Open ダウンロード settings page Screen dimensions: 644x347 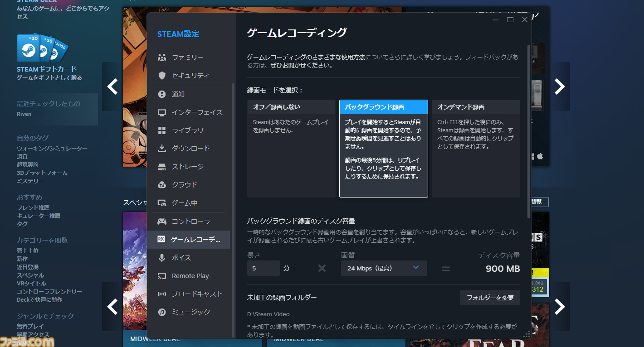coord(188,149)
